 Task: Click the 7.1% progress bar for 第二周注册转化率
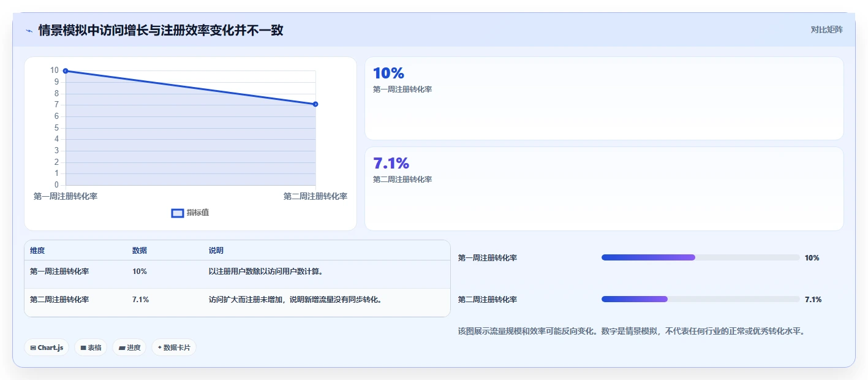[x=701, y=299]
